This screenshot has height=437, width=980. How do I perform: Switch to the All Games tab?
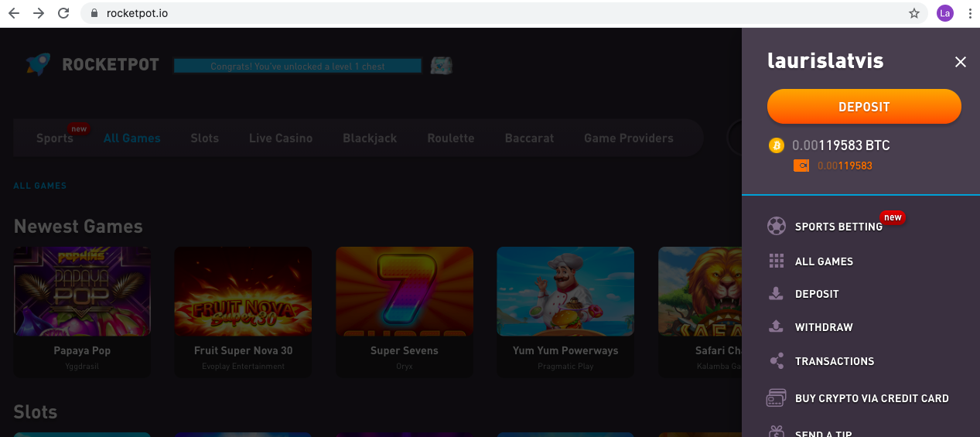point(132,138)
